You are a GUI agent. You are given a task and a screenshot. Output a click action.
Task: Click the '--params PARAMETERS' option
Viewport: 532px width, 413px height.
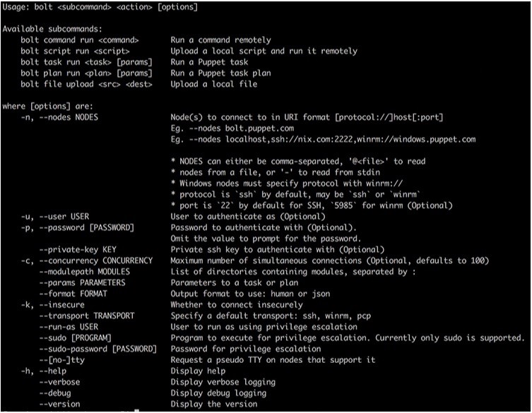pyautogui.click(x=82, y=283)
